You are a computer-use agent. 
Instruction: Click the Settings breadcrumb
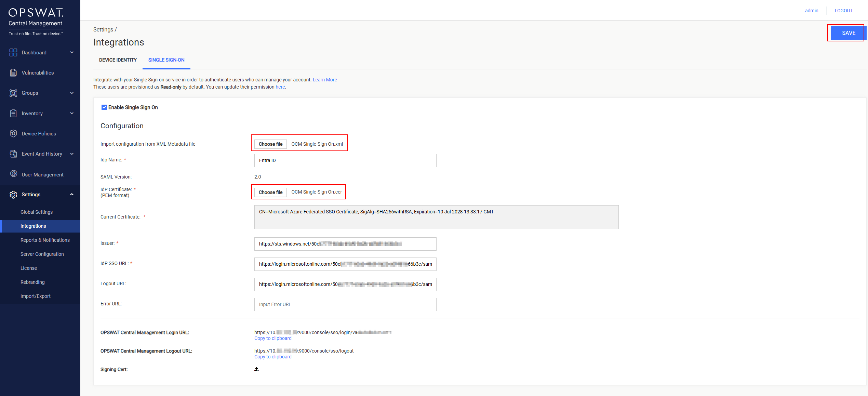click(x=103, y=29)
